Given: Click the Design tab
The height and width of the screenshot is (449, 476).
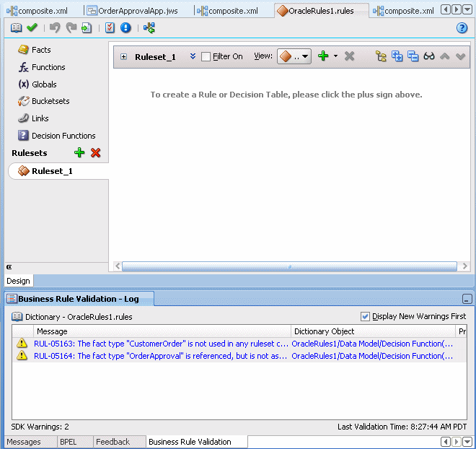Looking at the screenshot, I should [x=18, y=281].
